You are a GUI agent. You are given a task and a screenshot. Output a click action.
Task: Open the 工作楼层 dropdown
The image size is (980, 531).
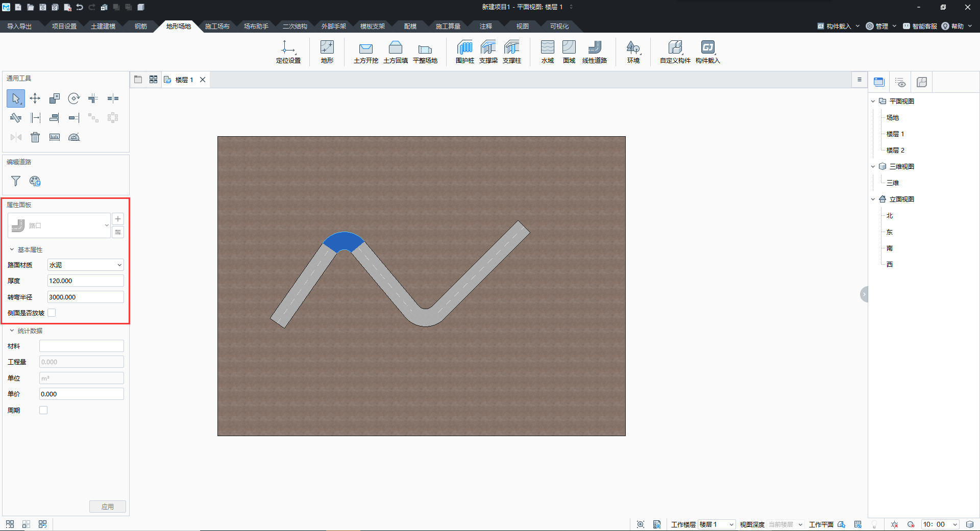(717, 524)
